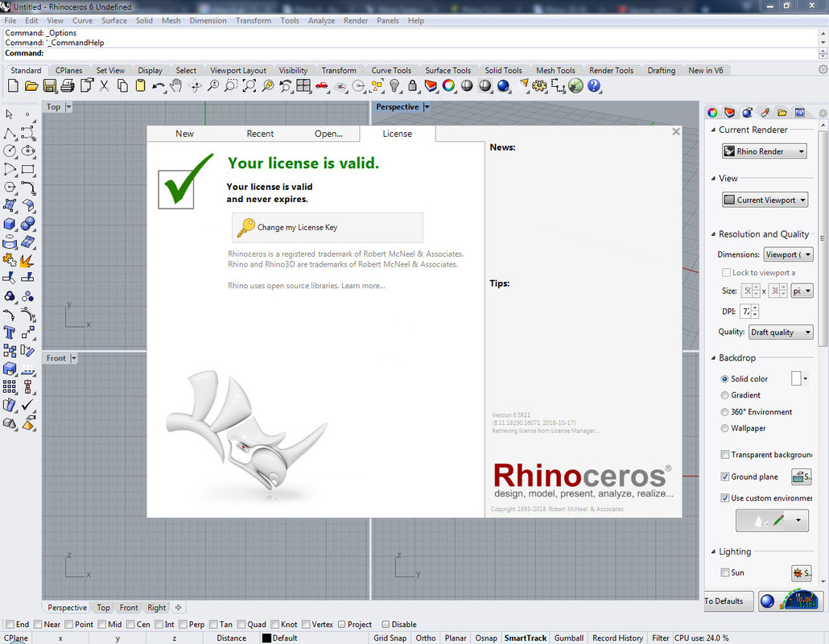Open the Current Viewport dropdown
Image resolution: width=829 pixels, height=644 pixels.
click(765, 200)
